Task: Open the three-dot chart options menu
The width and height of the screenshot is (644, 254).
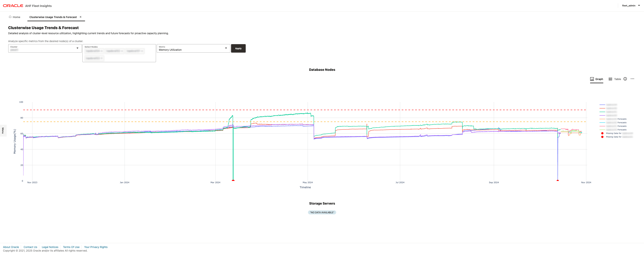Action: click(x=633, y=79)
